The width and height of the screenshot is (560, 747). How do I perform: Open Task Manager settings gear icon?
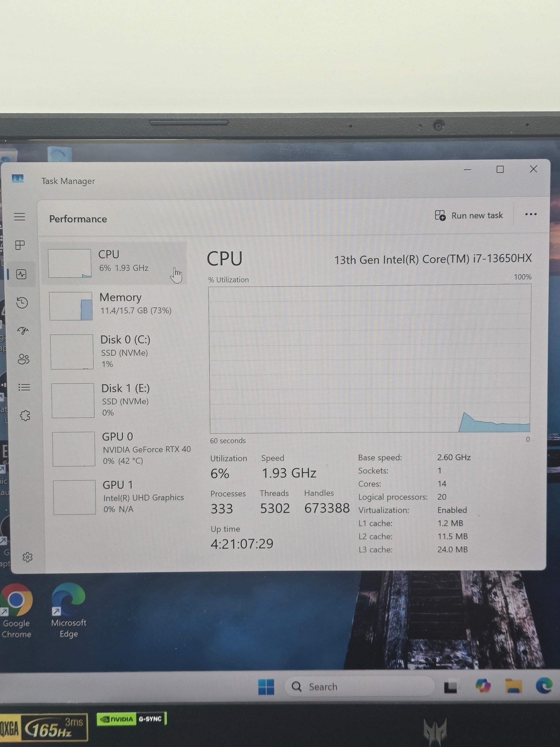28,557
